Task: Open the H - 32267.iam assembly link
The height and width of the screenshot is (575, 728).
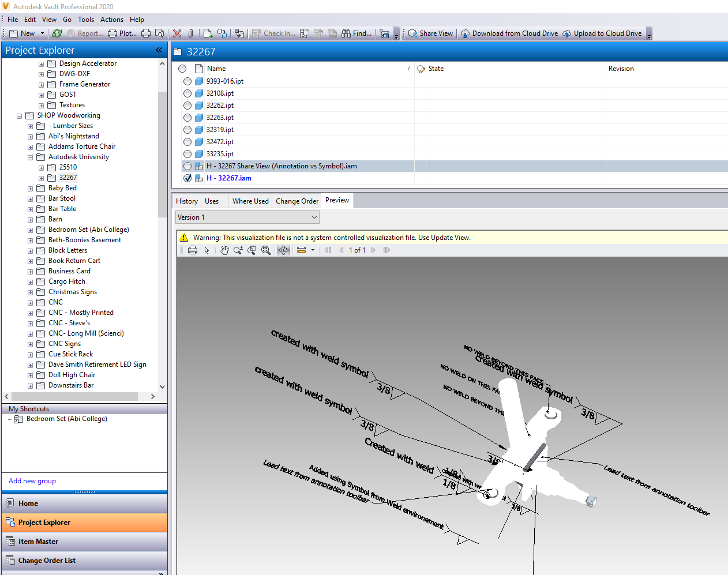Action: point(230,178)
